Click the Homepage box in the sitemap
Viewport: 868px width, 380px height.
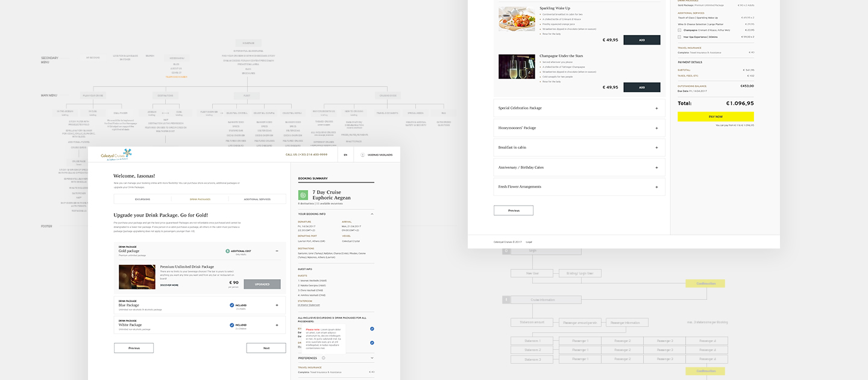(248, 43)
